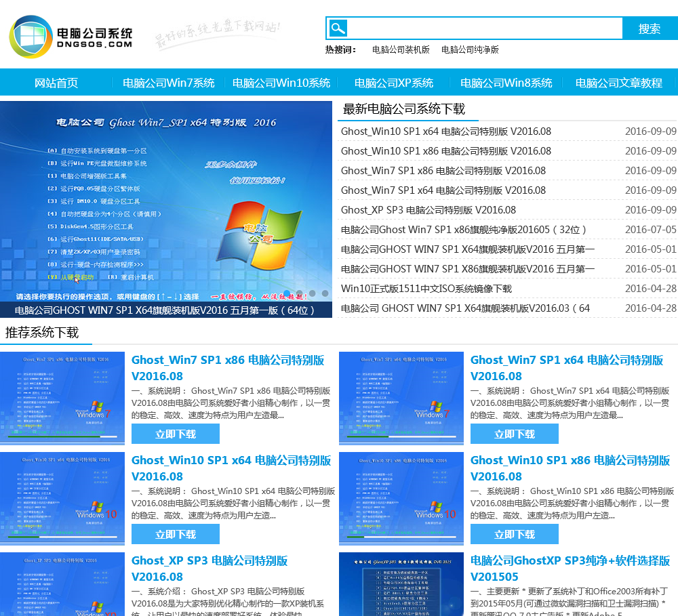Open list item Ghost_Win7 SP1 x86 电脑公司特别版 V2016.08
This screenshot has width=678, height=616.
pyautogui.click(x=443, y=171)
